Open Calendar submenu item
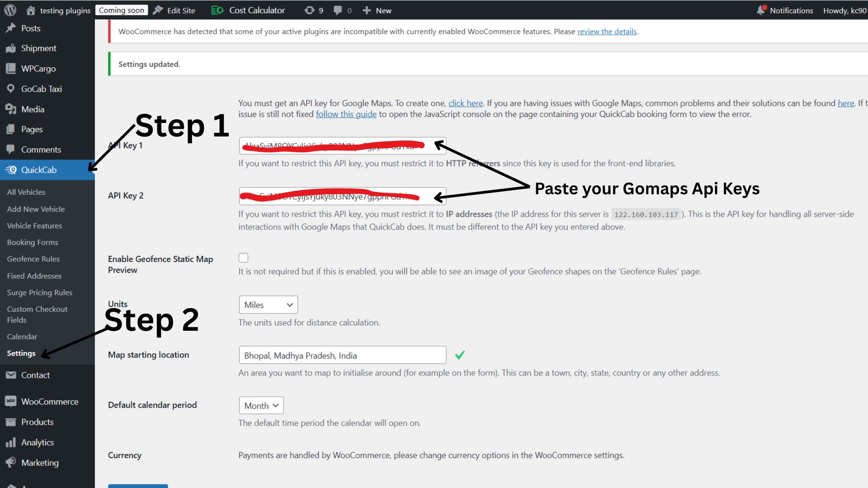This screenshot has width=868, height=488. (x=22, y=337)
